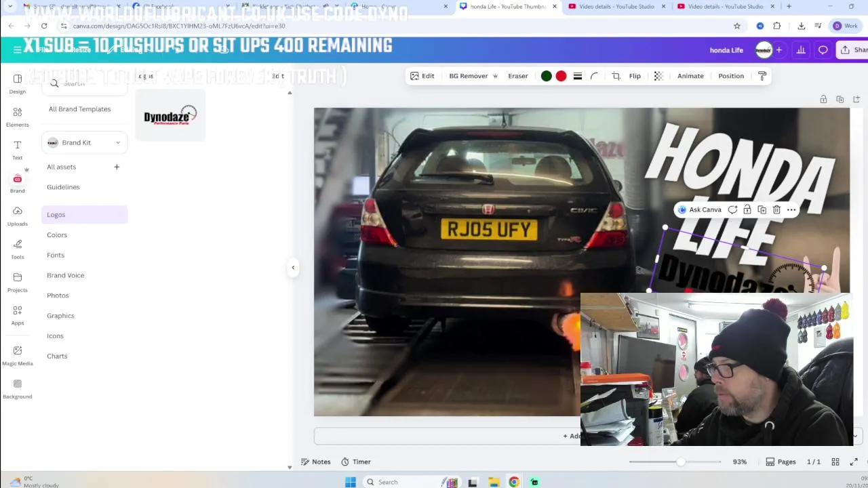Open the Uploads panel
The width and height of the screenshot is (868, 488).
17,216
